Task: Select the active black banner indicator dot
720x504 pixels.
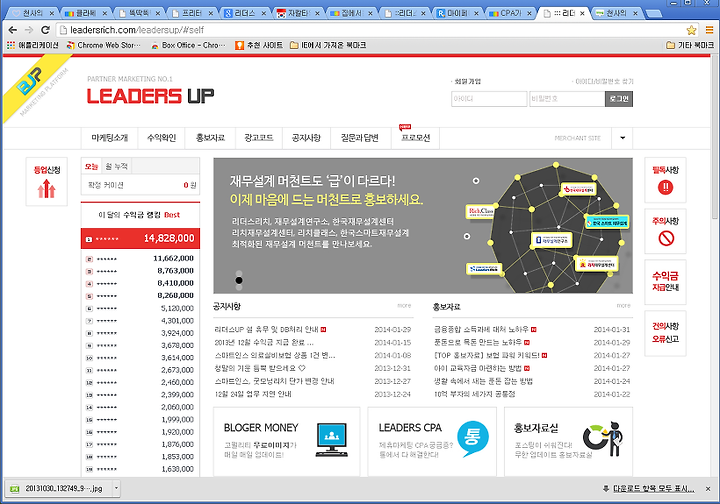Action: 239,280
